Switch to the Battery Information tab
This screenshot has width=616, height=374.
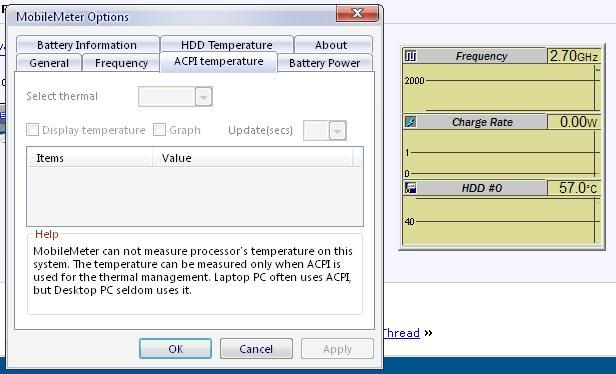[87, 44]
